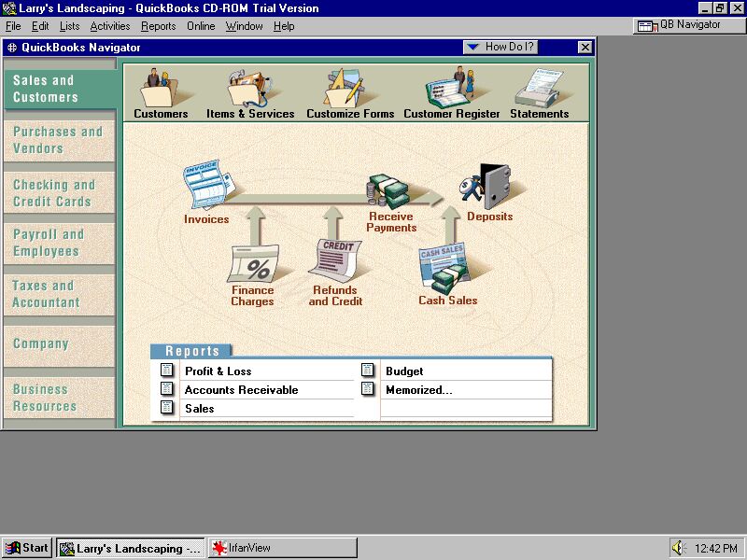
Task: Click the Sales report icon
Action: pos(167,407)
